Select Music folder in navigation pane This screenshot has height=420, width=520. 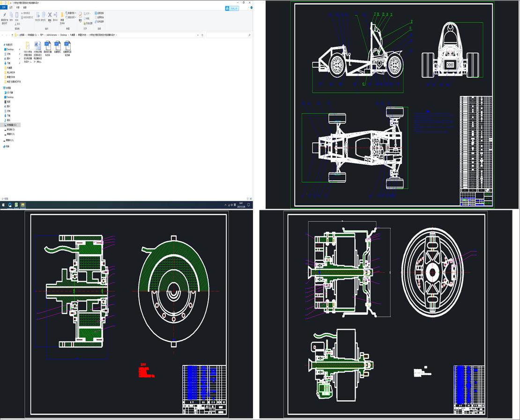(8, 120)
